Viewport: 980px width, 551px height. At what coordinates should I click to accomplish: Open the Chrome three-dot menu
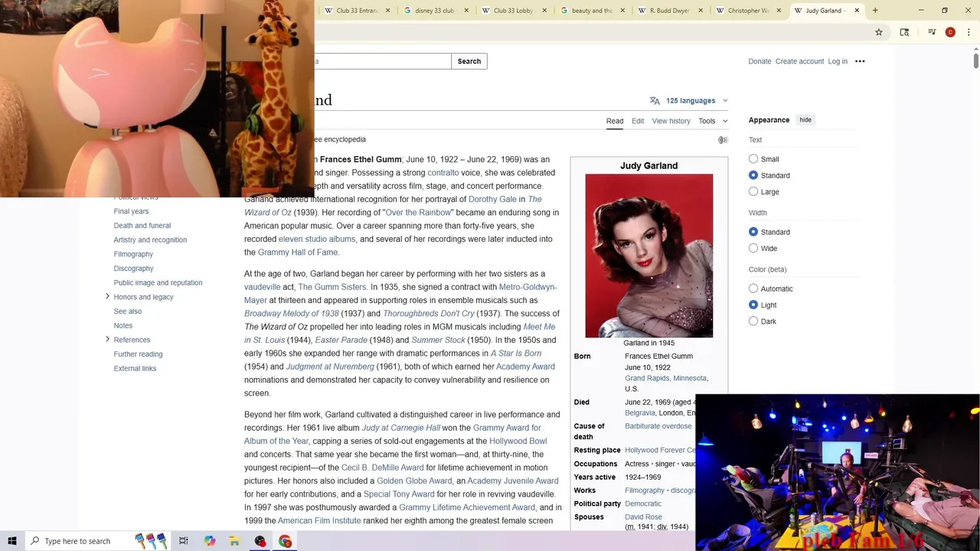click(968, 32)
